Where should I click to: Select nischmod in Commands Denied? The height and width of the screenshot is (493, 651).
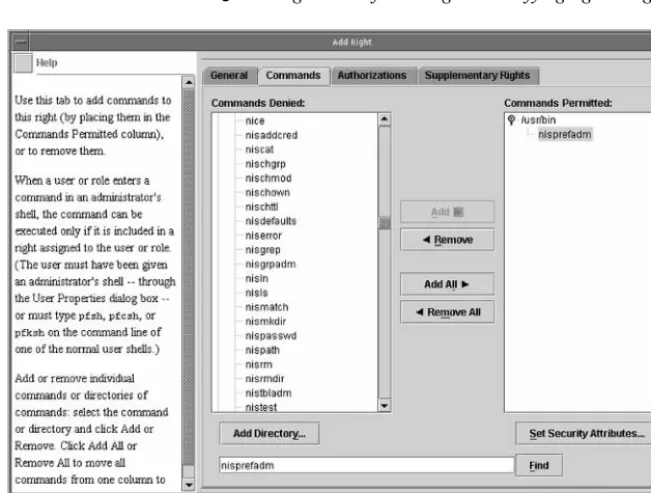[268, 178]
